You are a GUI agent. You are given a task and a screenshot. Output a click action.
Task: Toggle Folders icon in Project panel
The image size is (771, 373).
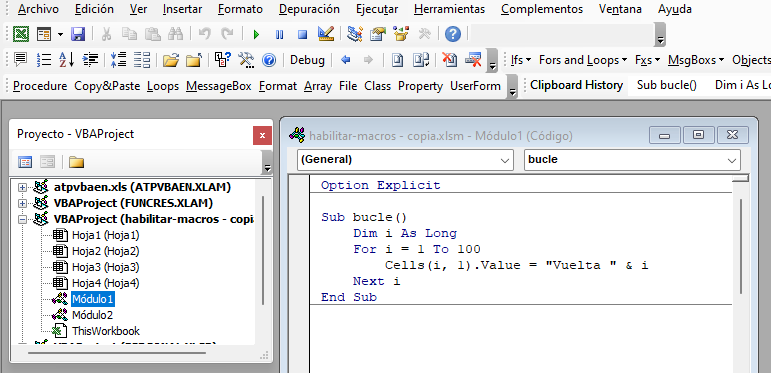point(76,162)
